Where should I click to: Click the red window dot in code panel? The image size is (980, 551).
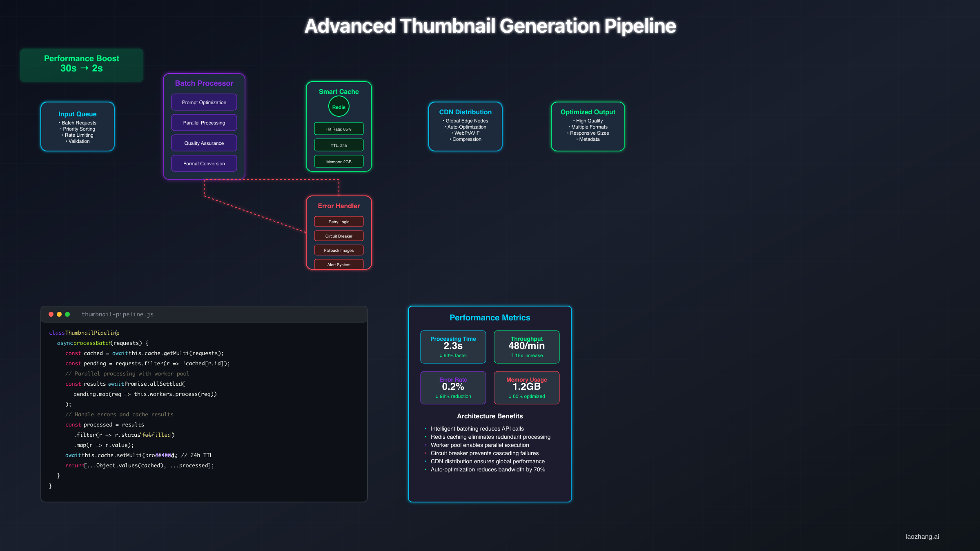pos(51,314)
